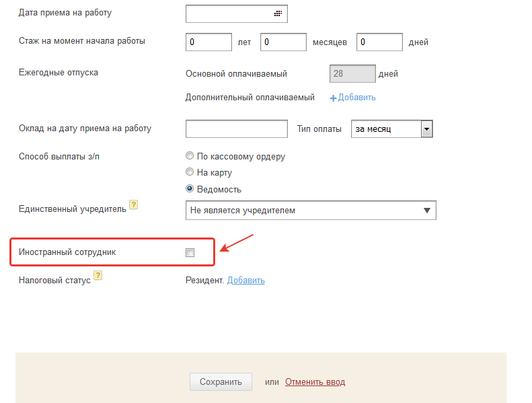Click plus icon to add additional leave
Viewport: 532px width, 403px height.
(332, 98)
